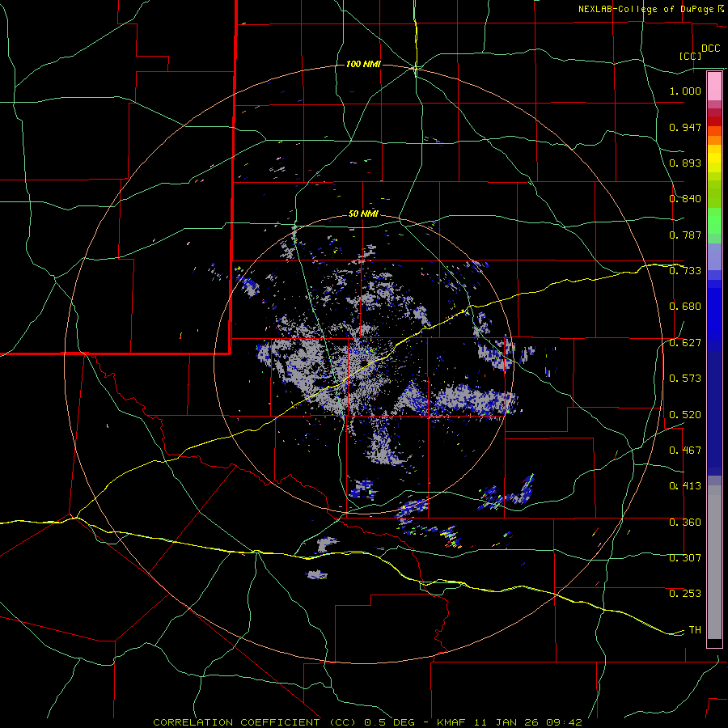This screenshot has width=728, height=728.
Task: Click the 0.413 legend value
Action: coord(685,486)
